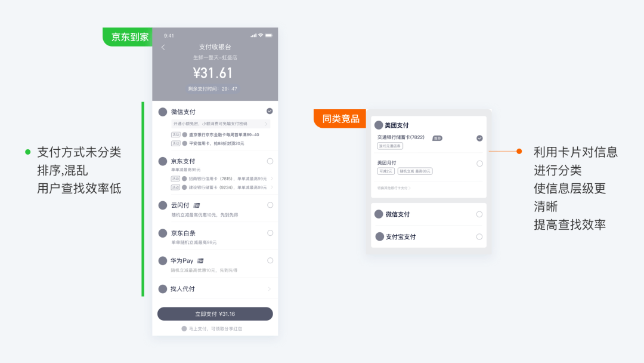This screenshot has width=644, height=363.
Task: Click the 美团支付 icon in the competitor card
Action: point(379,125)
